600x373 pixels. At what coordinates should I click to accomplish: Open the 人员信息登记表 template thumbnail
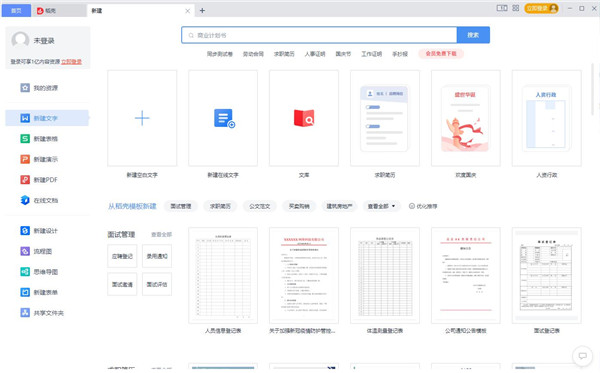223,275
